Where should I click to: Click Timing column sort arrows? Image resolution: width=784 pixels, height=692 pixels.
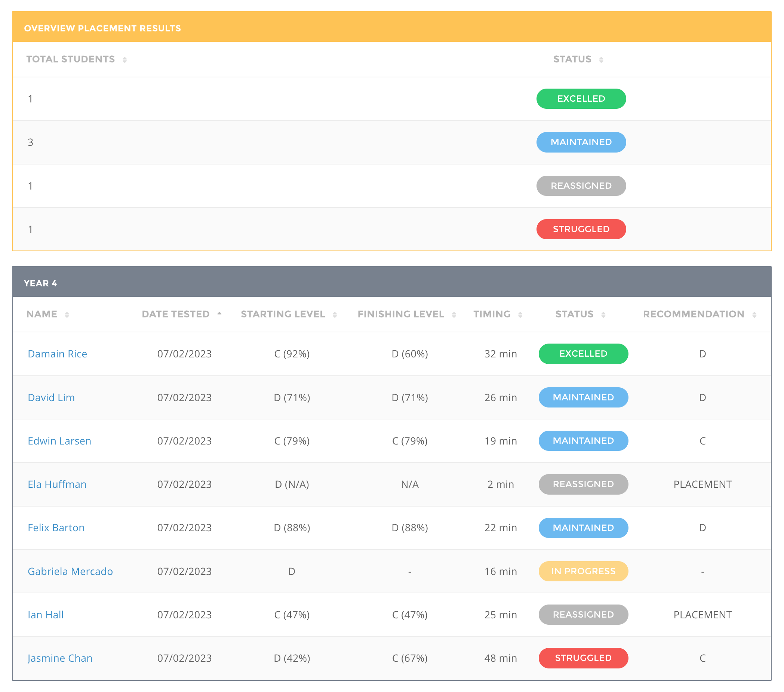point(520,315)
